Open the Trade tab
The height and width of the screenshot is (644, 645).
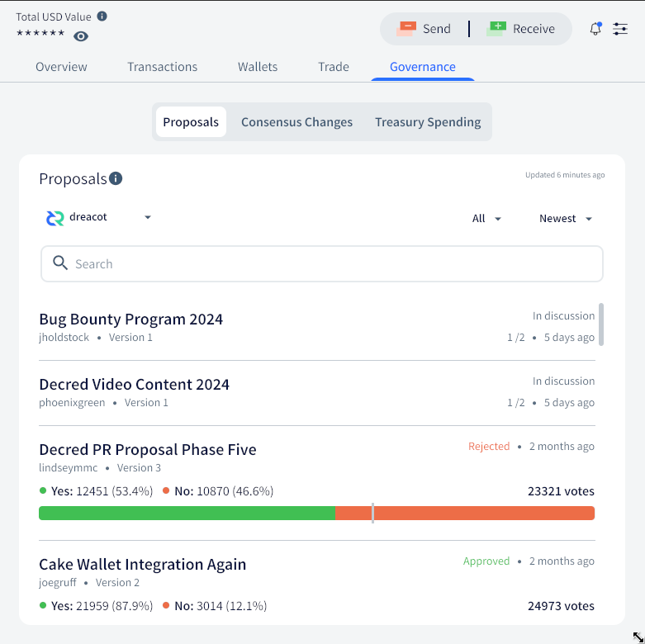333,67
